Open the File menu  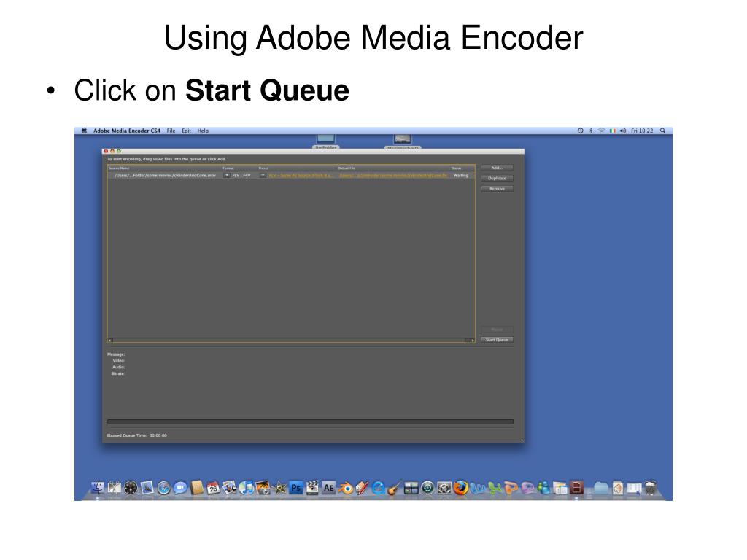coord(171,131)
